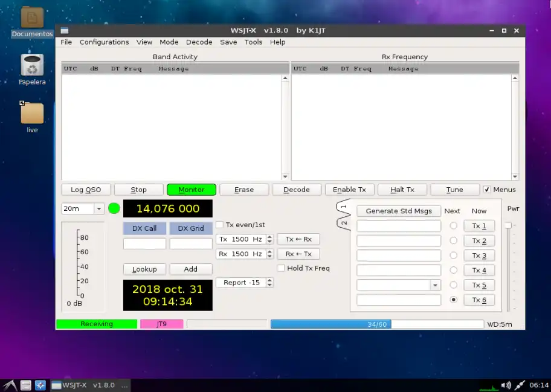This screenshot has width=551, height=392.
Task: Open the View menu
Action: (x=144, y=42)
